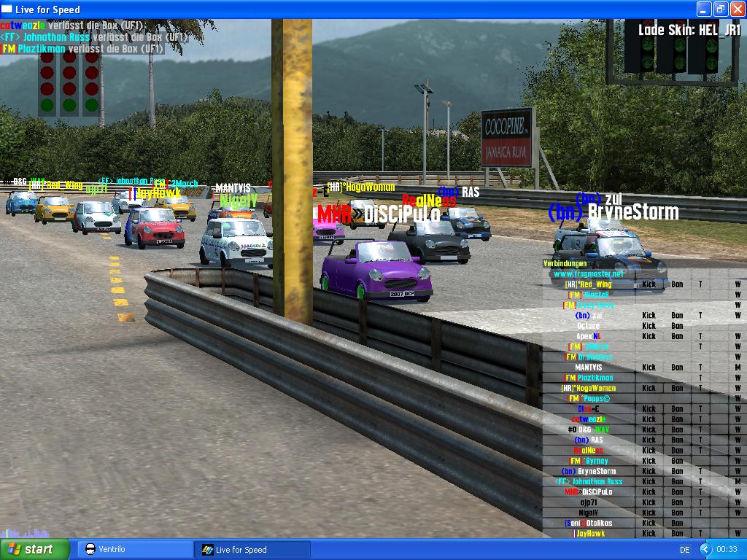Select ajp71 in connections list
The height and width of the screenshot is (560, 747).
pos(589,502)
